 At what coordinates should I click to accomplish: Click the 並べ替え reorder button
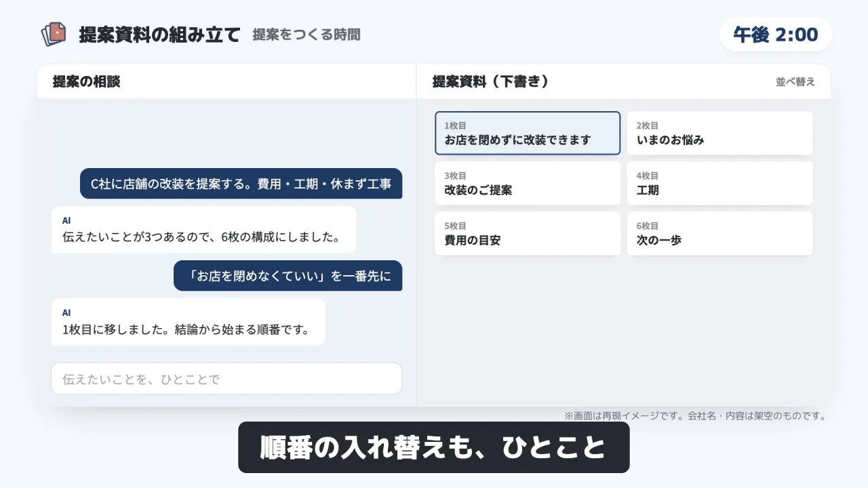tap(795, 81)
